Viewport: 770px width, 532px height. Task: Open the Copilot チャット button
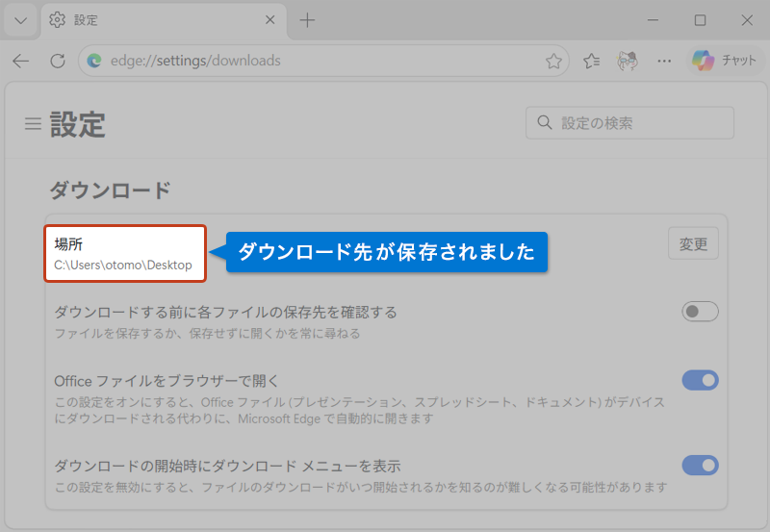pos(724,61)
